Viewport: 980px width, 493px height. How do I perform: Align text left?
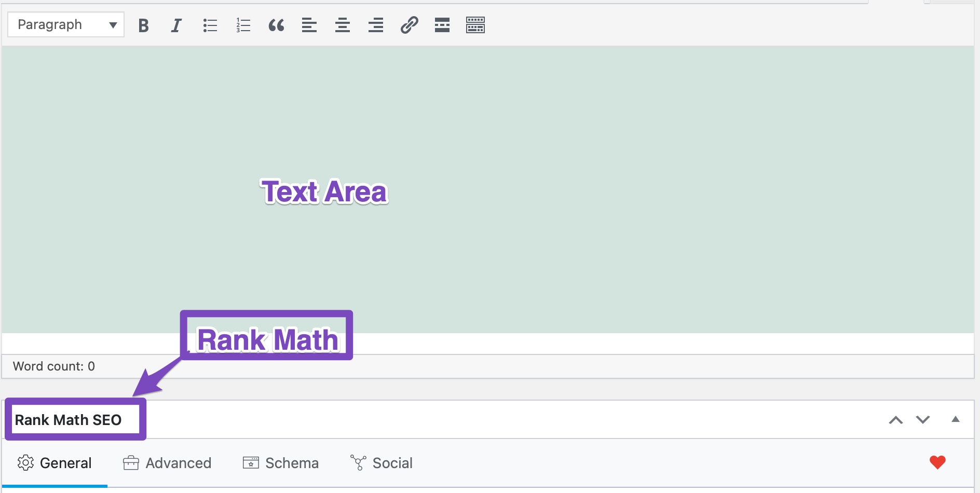click(x=309, y=25)
